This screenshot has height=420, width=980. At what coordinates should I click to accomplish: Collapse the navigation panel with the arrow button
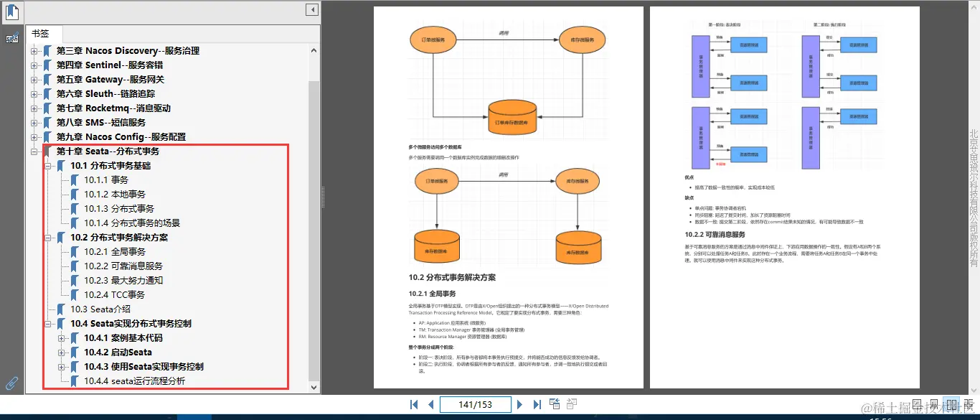[311, 9]
